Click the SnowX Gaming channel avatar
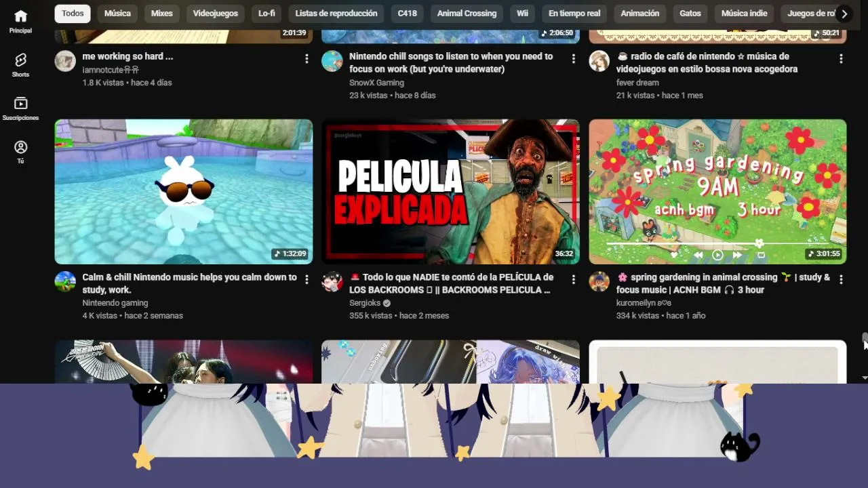This screenshot has width=868, height=488. tap(332, 61)
